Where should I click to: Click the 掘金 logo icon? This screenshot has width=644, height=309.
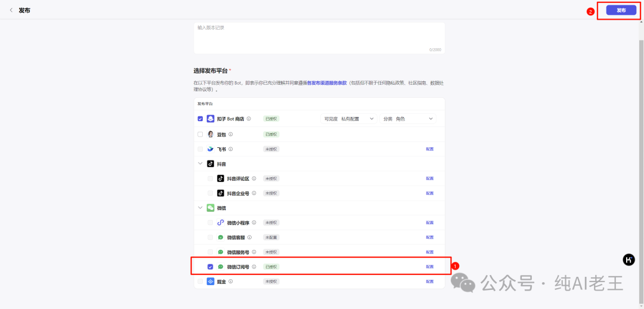pos(210,282)
